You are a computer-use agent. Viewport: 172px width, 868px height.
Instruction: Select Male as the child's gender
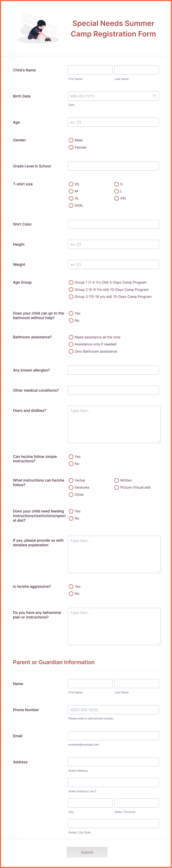(71, 140)
